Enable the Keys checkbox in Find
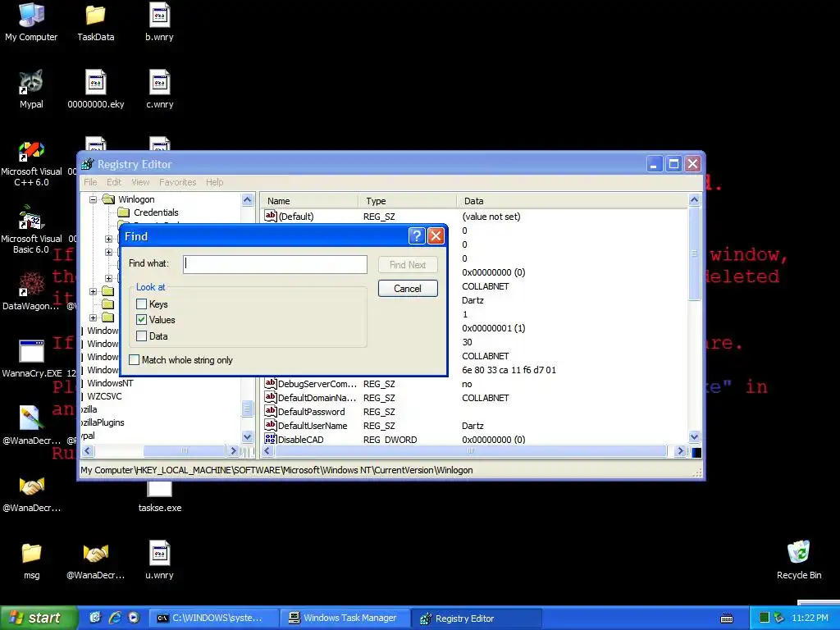Image resolution: width=840 pixels, height=630 pixels. [x=141, y=304]
